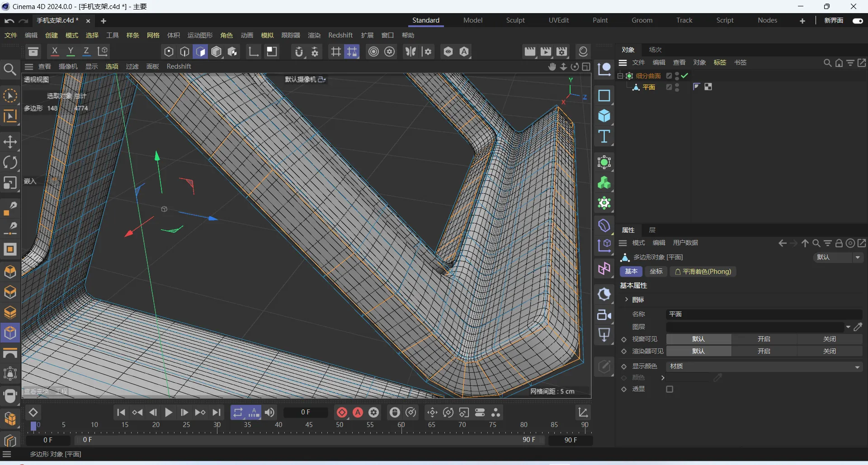
Task: Enable the 透显 checkbox
Action: [x=670, y=389]
